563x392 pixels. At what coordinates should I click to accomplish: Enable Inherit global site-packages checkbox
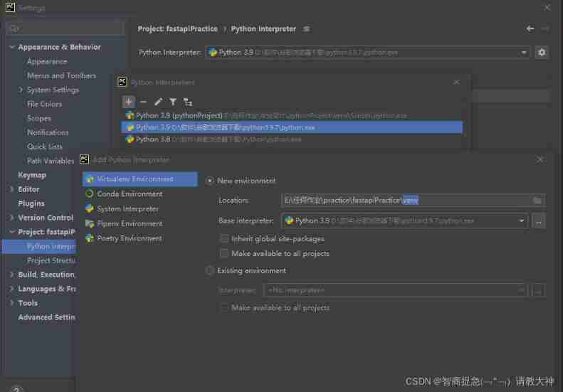[x=225, y=239]
